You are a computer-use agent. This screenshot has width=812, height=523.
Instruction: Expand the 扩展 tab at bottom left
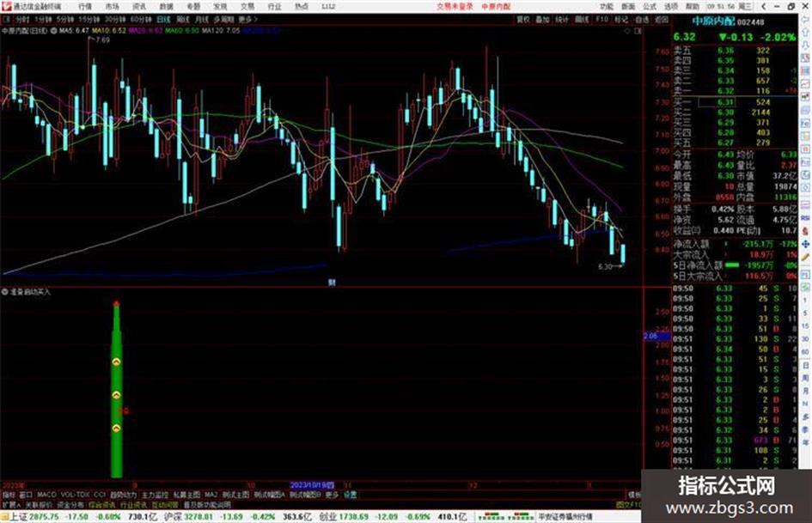(11, 504)
